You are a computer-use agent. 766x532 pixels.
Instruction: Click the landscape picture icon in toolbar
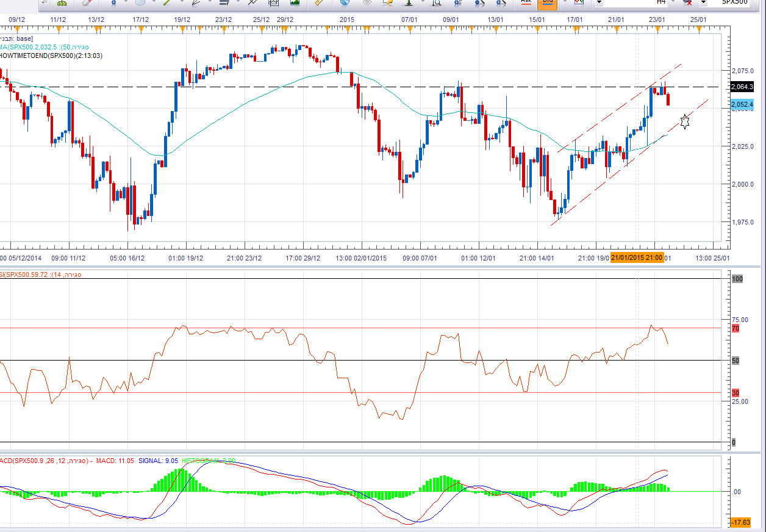[295, 3]
